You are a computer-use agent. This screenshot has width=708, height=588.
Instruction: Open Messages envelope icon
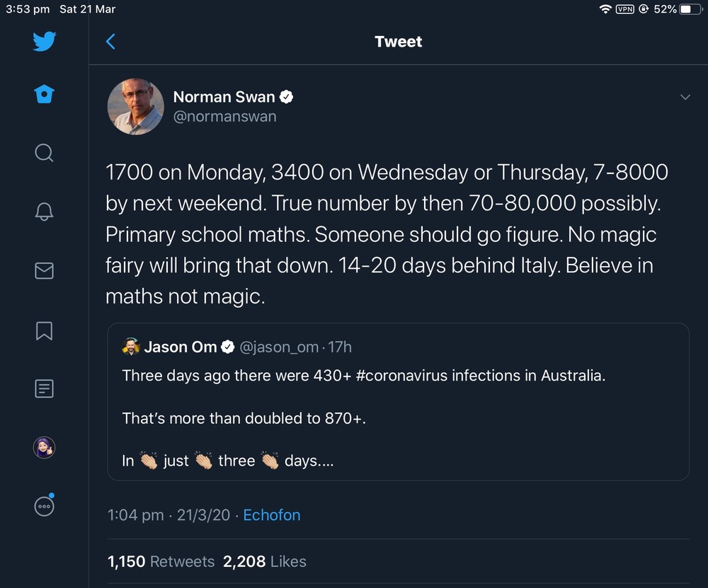point(44,270)
